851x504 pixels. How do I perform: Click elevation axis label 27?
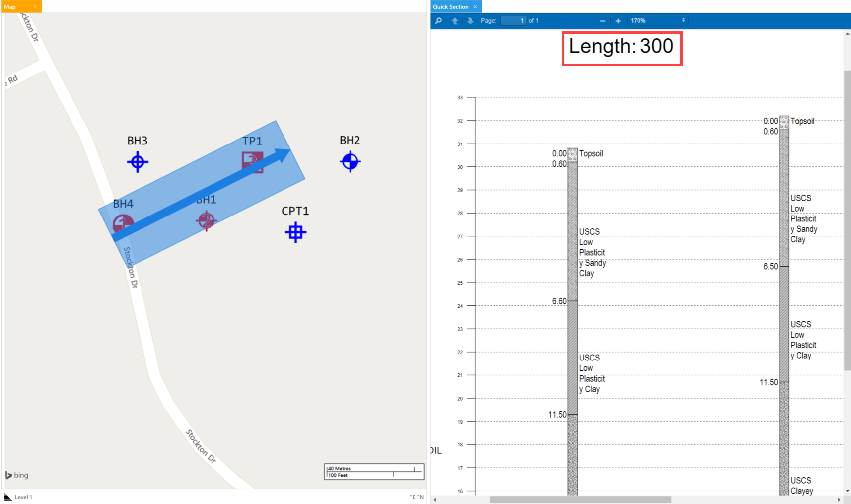[460, 237]
